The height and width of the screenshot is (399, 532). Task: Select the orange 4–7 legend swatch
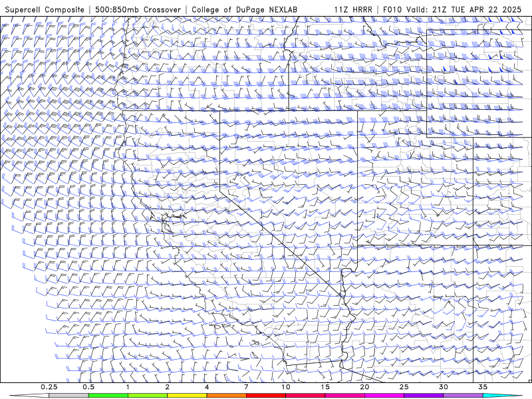point(226,396)
